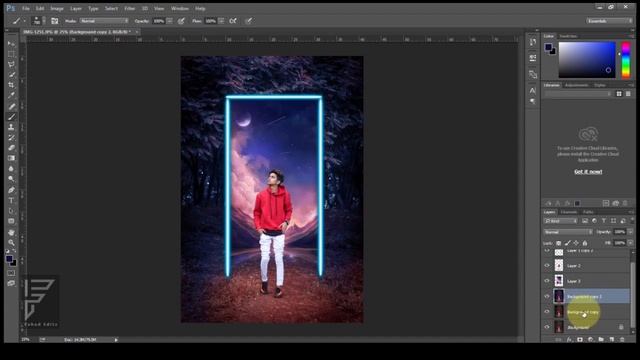Open the Window menu
The height and width of the screenshot is (360, 640).
[180, 8]
